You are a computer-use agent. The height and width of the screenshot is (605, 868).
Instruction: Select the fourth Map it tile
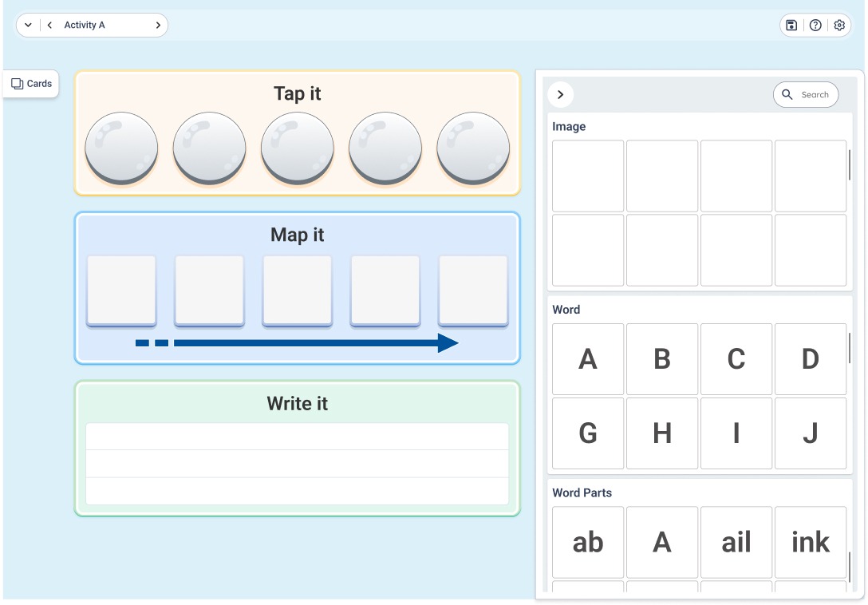[385, 291]
